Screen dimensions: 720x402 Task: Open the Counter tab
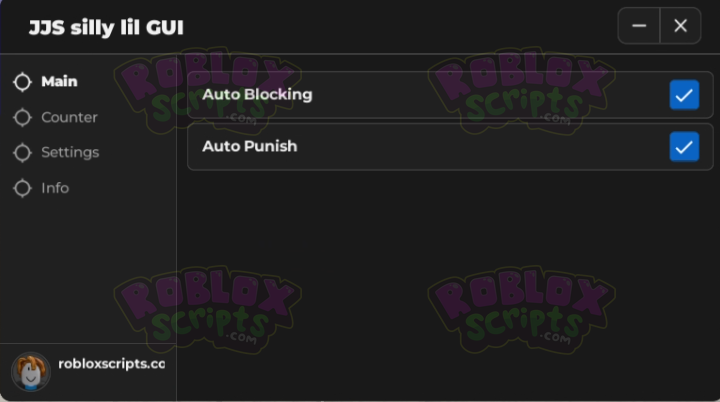(69, 118)
